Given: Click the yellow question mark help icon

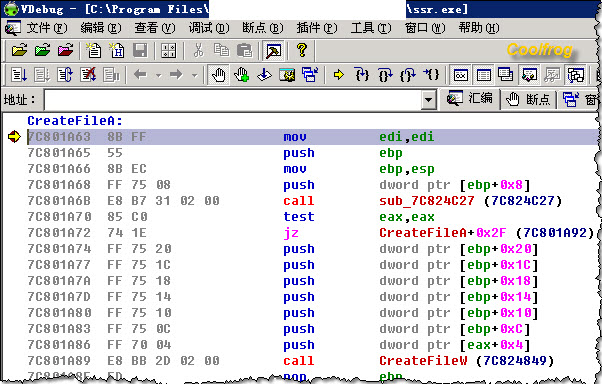Looking at the screenshot, I should pos(302,50).
